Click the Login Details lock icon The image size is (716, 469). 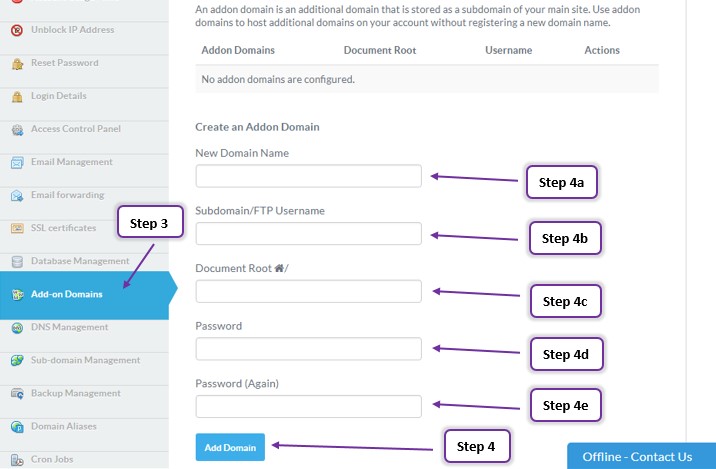click(x=17, y=96)
